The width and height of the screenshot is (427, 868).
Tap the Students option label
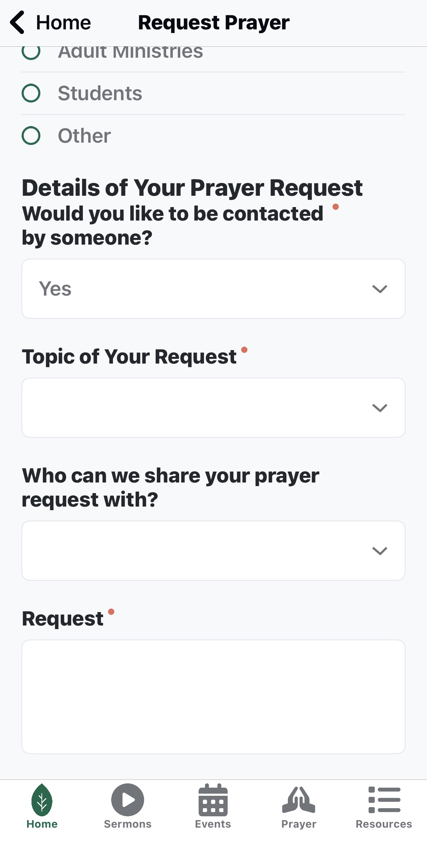(100, 93)
